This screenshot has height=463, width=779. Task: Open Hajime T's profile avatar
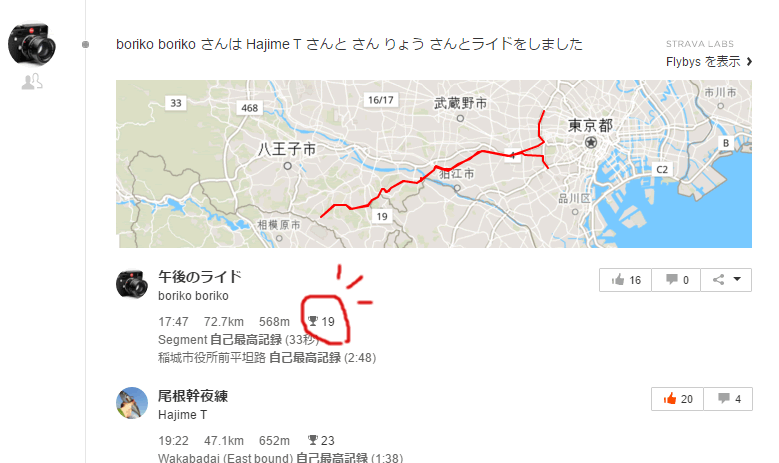click(132, 403)
